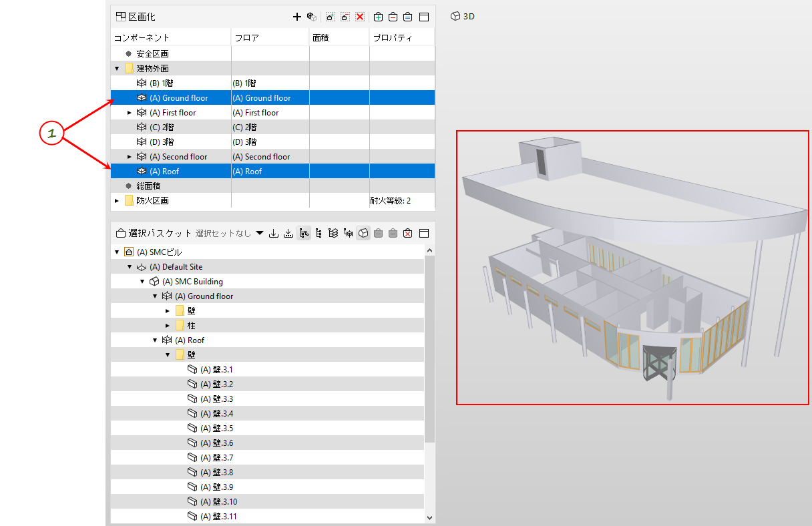Toggle the 3D cube view mode in basket toolbar
The height and width of the screenshot is (526, 812).
click(363, 233)
